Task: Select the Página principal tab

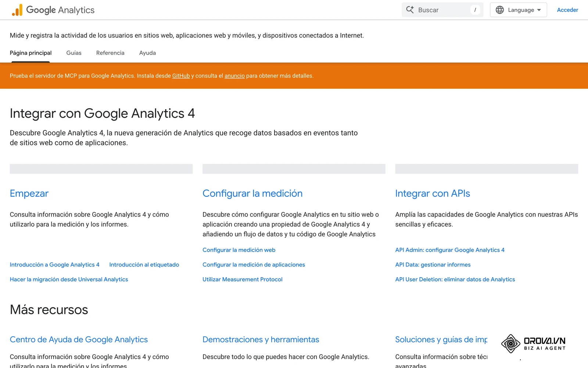Action: tap(31, 53)
